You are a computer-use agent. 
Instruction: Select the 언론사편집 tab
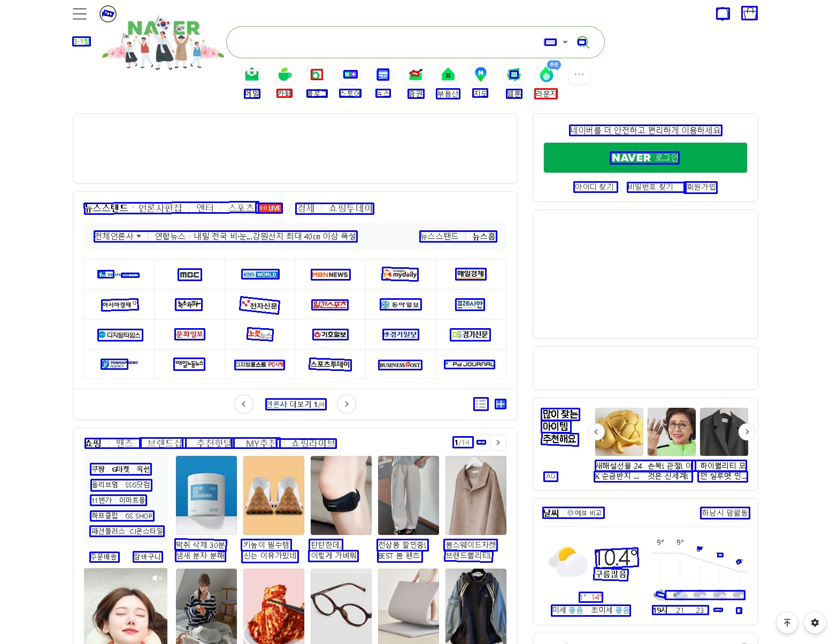[x=160, y=208]
